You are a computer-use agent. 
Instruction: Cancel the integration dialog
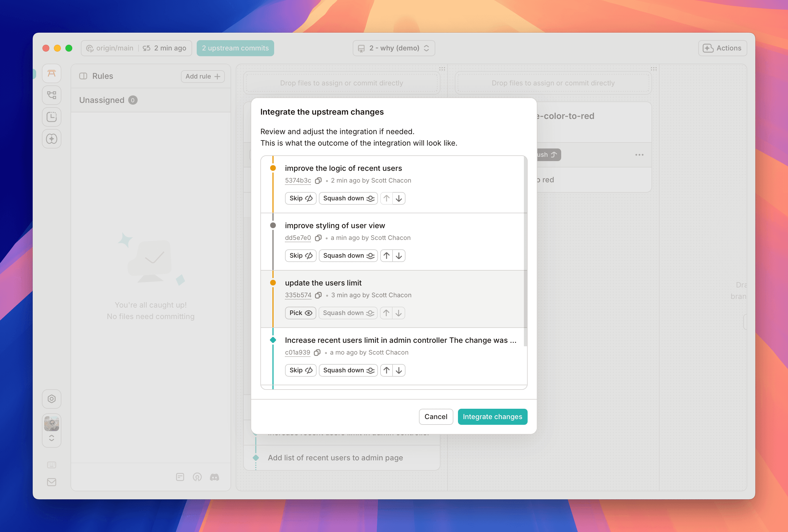(436, 416)
